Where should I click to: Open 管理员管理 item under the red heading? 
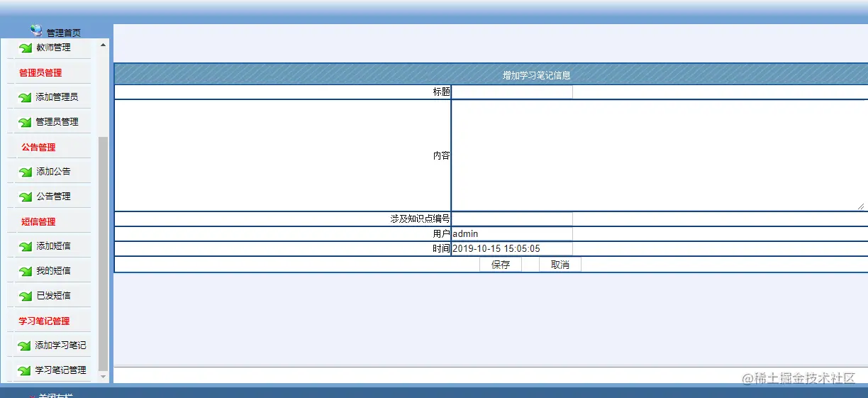click(57, 122)
